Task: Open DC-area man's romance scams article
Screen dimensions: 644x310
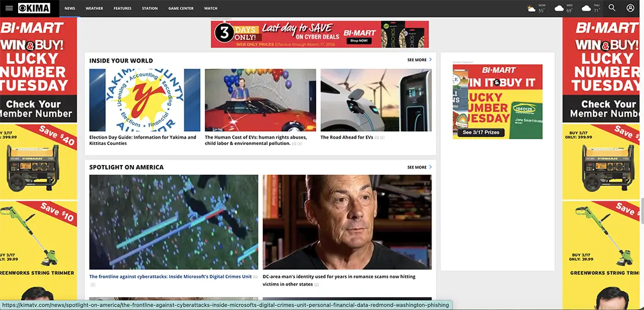Action: point(339,280)
